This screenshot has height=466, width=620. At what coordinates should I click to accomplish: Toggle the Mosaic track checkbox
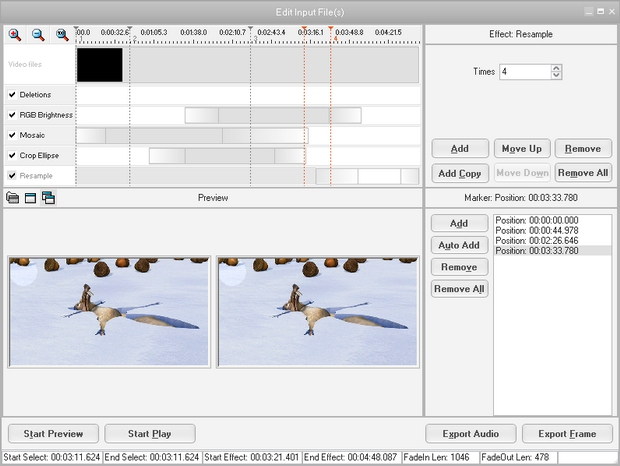(x=12, y=135)
